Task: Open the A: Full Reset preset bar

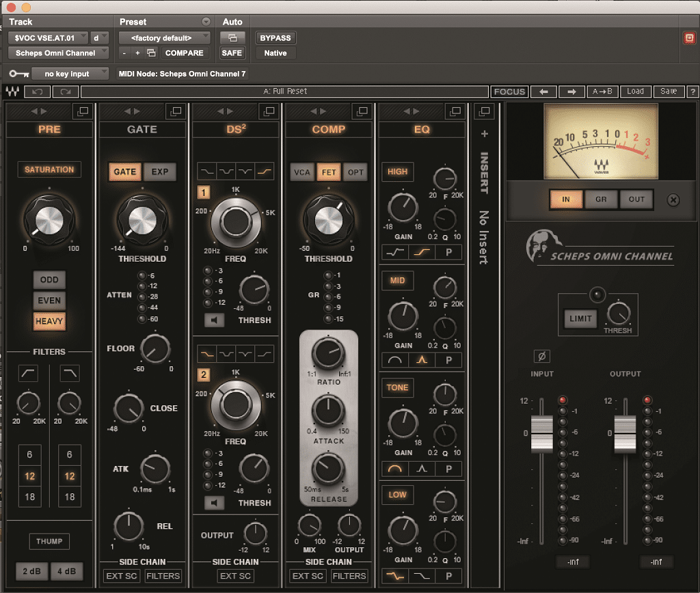Action: (x=285, y=92)
